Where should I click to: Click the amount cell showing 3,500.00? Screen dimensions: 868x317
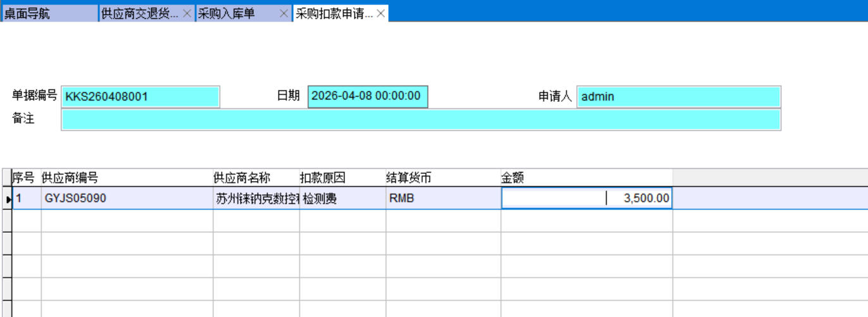click(x=586, y=199)
